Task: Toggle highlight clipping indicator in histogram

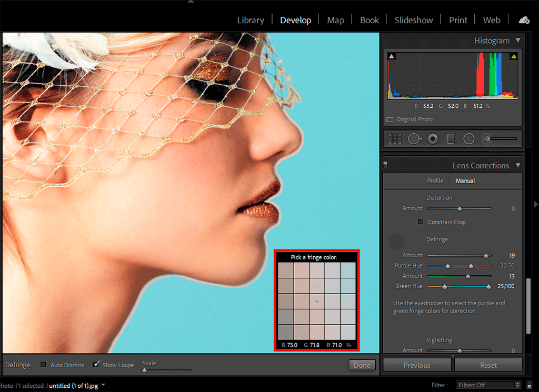Action: [x=514, y=56]
